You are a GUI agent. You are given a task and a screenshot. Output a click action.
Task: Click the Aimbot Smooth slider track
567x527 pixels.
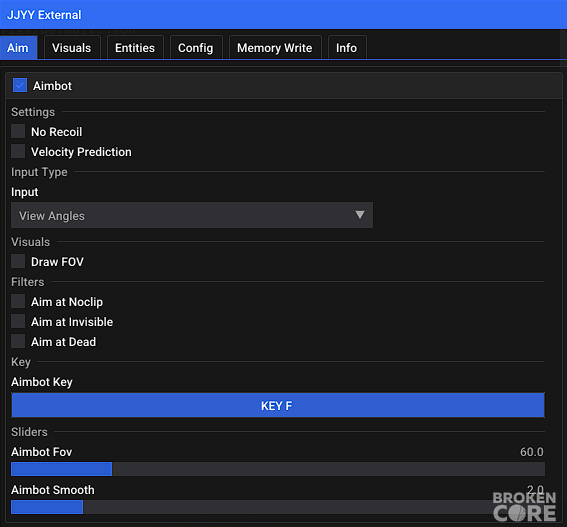(x=278, y=507)
